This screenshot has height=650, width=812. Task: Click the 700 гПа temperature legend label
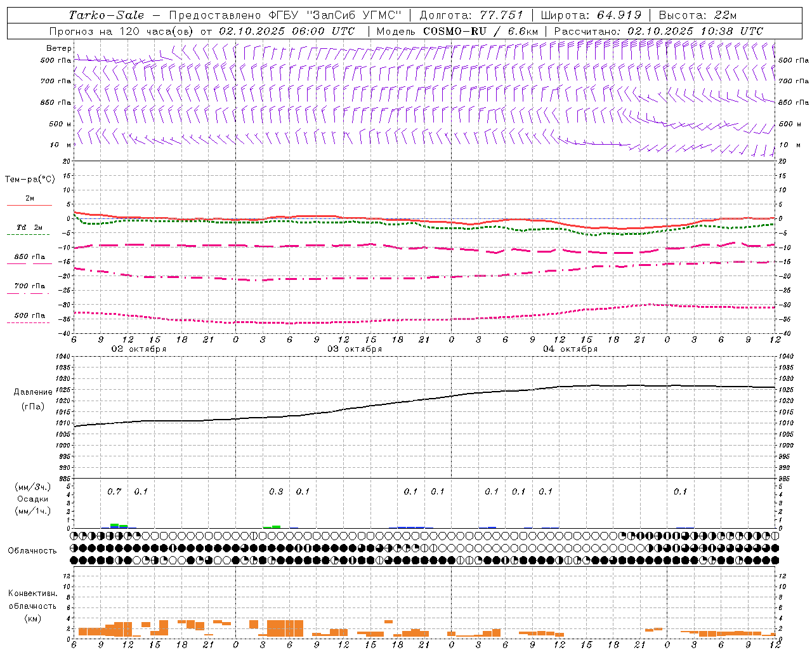click(30, 286)
